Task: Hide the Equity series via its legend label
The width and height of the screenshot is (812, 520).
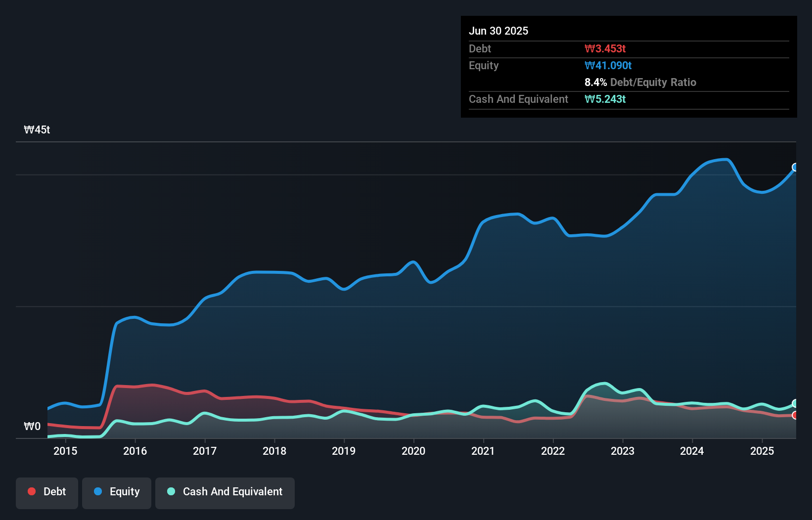Action: [x=125, y=491]
